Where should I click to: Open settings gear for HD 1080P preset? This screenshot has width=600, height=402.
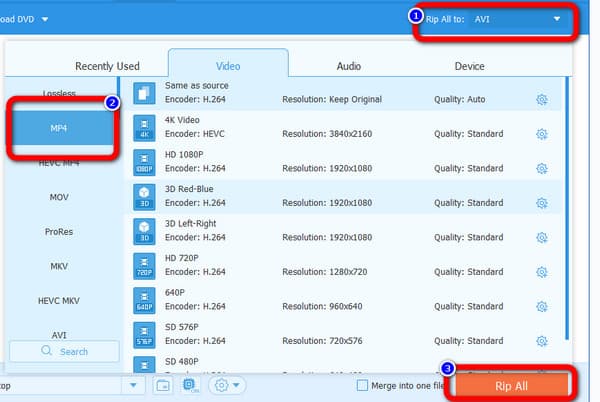point(541,168)
